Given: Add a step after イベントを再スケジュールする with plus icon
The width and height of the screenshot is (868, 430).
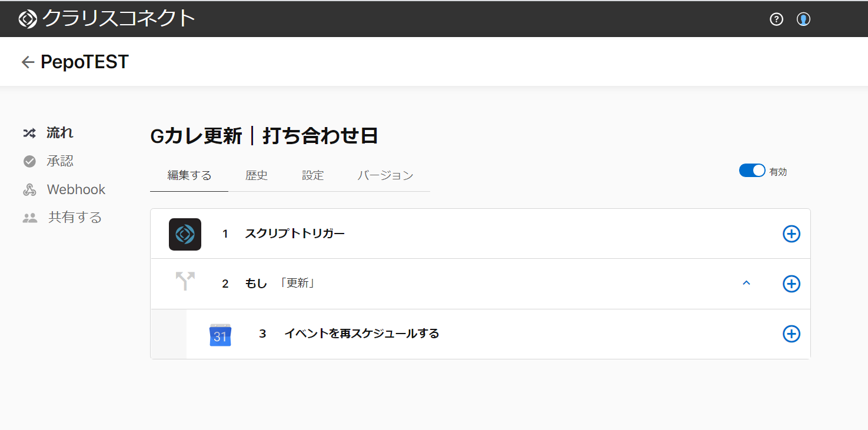Looking at the screenshot, I should 791,334.
